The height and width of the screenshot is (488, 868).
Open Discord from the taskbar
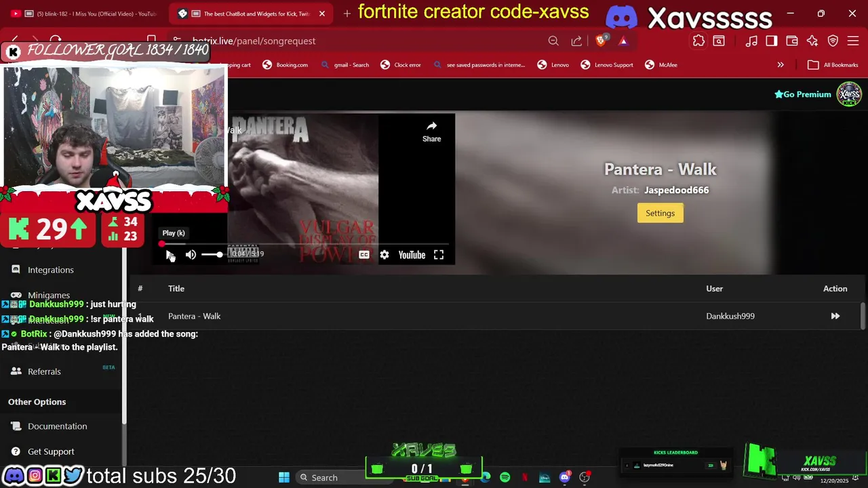click(564, 477)
